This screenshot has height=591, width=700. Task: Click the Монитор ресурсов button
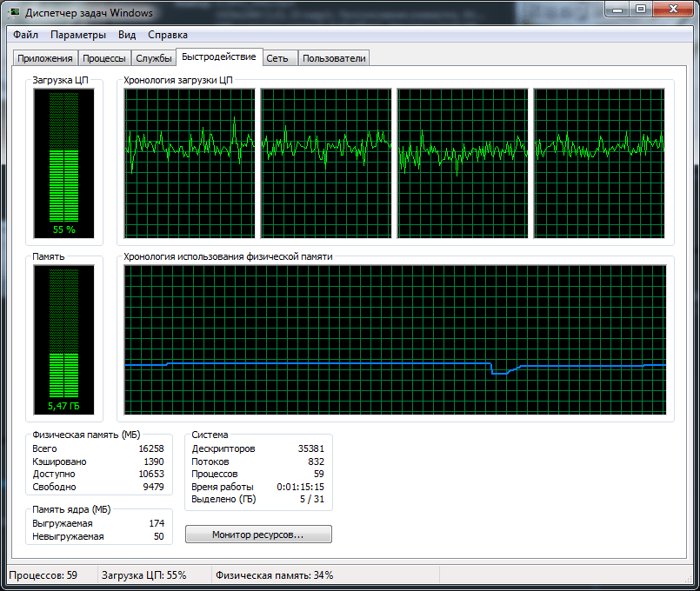click(x=258, y=535)
